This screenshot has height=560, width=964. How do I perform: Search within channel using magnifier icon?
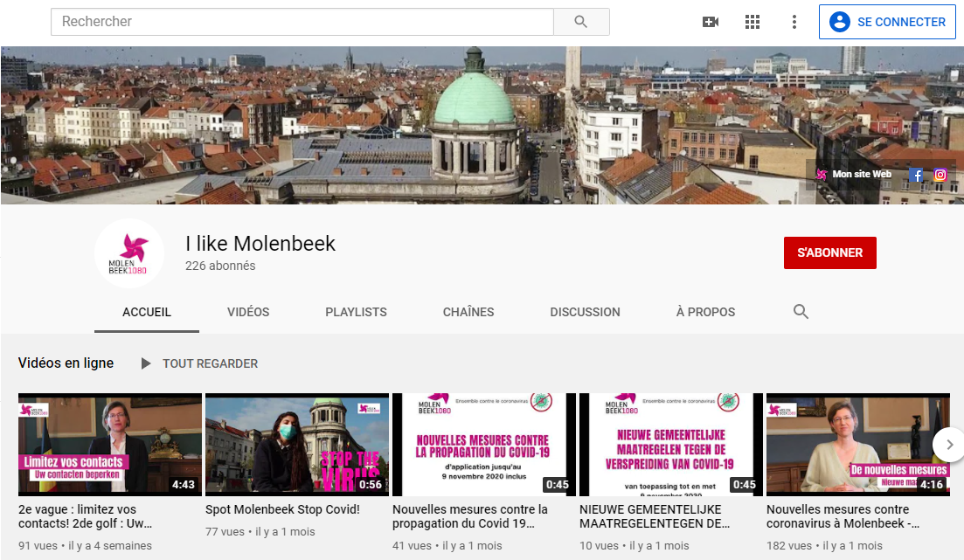[x=801, y=312]
